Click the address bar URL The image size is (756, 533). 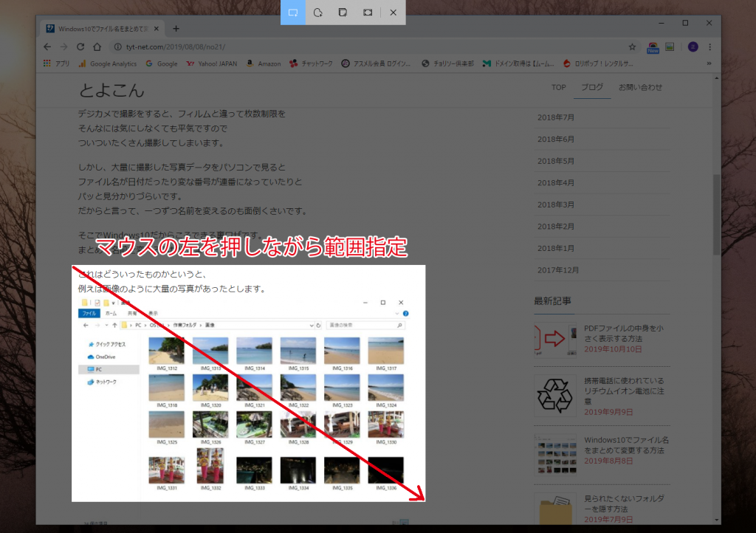click(x=176, y=47)
